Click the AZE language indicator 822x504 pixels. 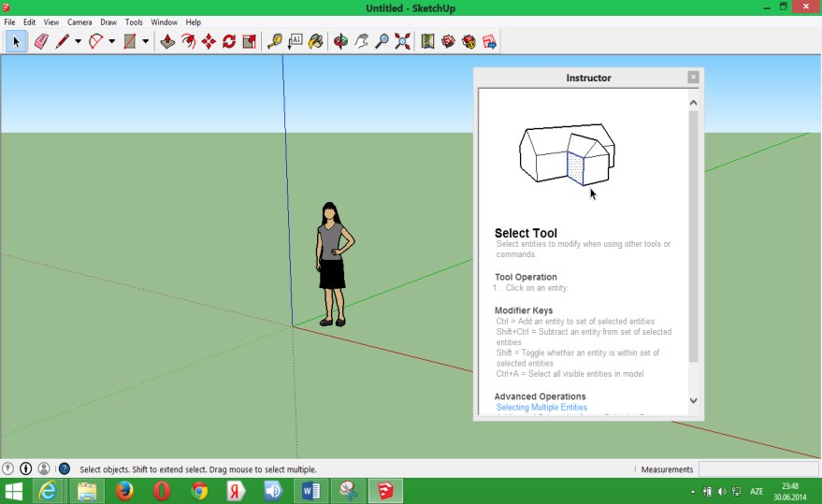click(757, 492)
